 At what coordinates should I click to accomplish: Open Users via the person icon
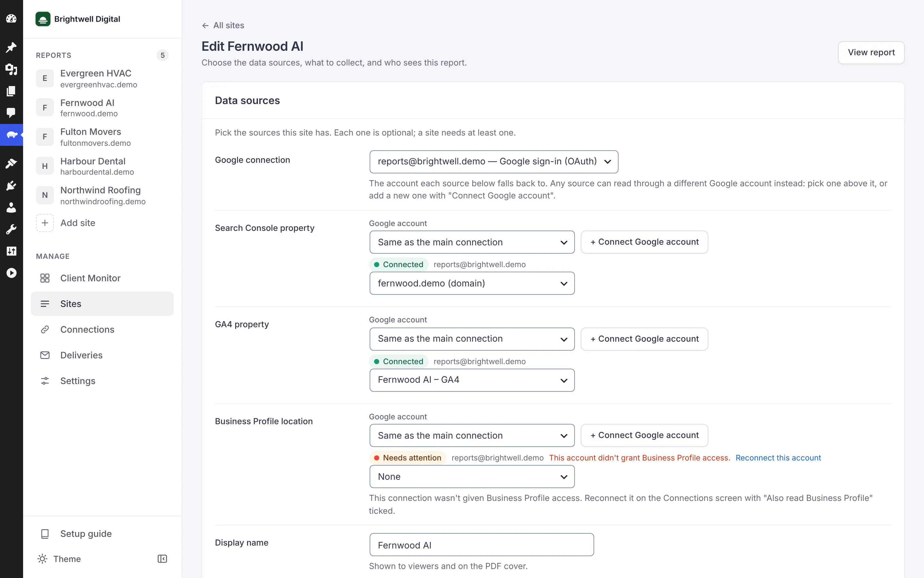[12, 207]
